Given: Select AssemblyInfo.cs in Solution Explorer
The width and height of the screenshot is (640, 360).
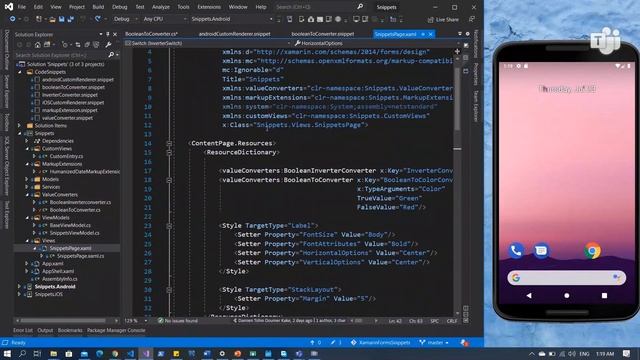Looking at the screenshot, I should tap(60, 279).
